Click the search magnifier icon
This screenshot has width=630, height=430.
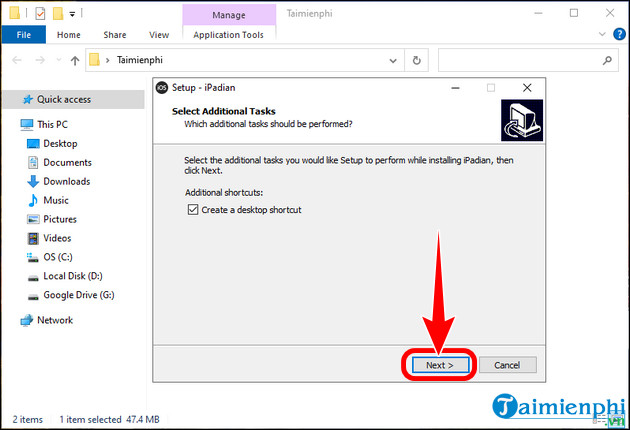[607, 60]
